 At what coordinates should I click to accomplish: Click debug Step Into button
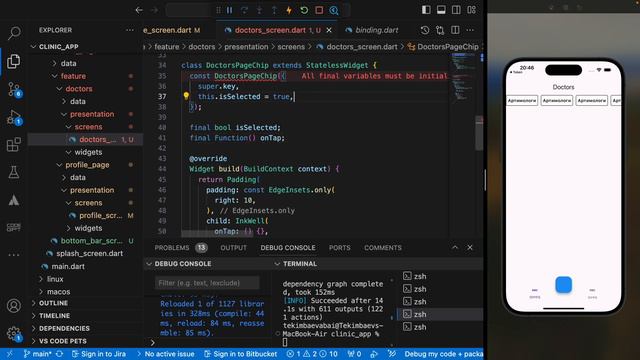[259, 10]
